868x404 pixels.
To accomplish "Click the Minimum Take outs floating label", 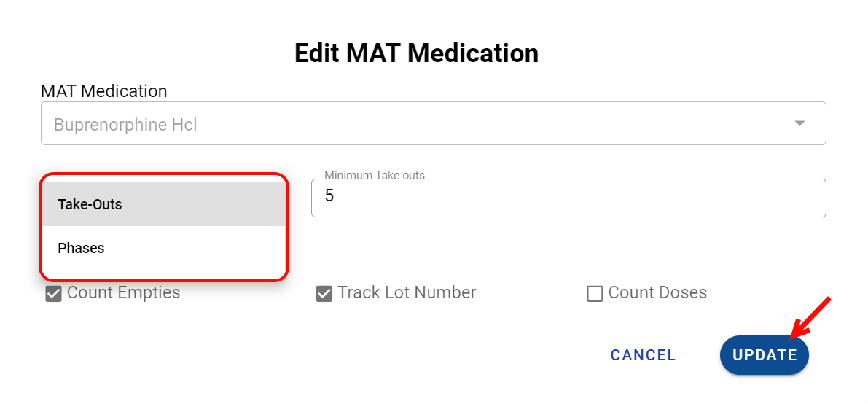I will click(374, 176).
